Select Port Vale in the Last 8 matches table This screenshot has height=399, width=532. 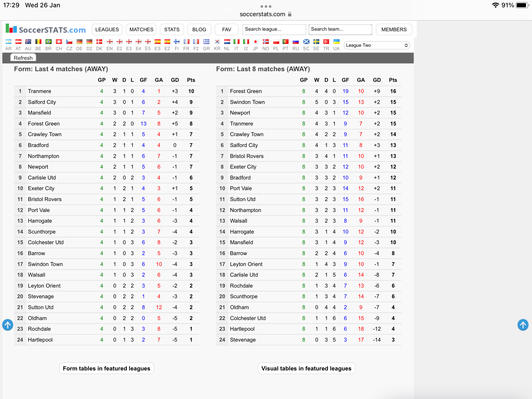point(241,188)
